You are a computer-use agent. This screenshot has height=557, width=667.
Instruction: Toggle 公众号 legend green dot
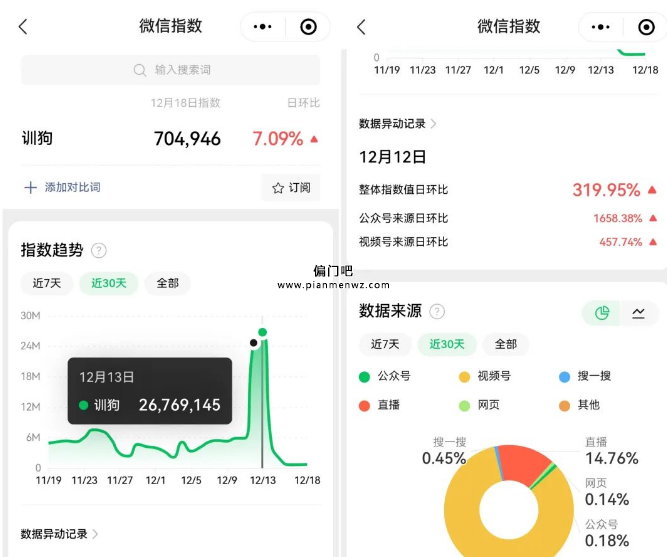[364, 377]
